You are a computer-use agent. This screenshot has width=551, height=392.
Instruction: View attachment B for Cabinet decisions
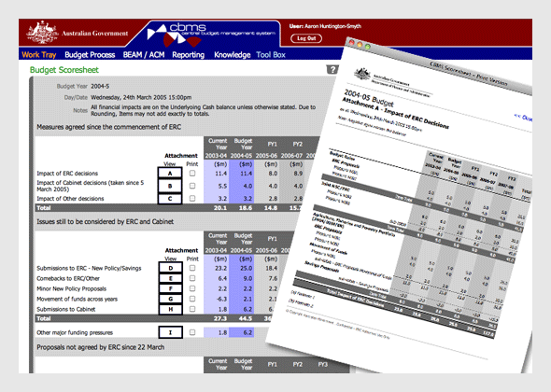point(170,186)
